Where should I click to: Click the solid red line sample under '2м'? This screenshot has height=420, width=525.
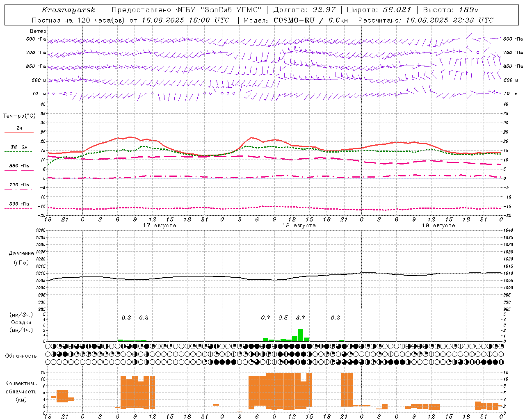pyautogui.click(x=19, y=132)
